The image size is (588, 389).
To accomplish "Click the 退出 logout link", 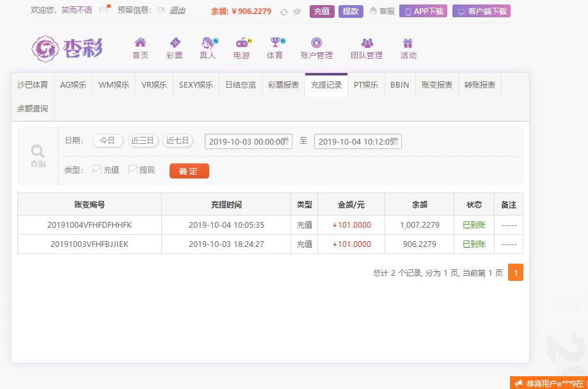I will point(177,10).
